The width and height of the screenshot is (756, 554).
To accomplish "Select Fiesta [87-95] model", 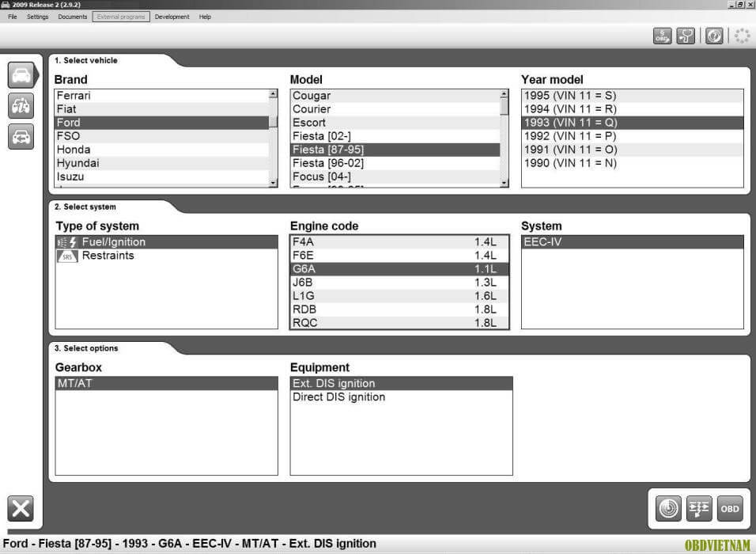I will (395, 150).
